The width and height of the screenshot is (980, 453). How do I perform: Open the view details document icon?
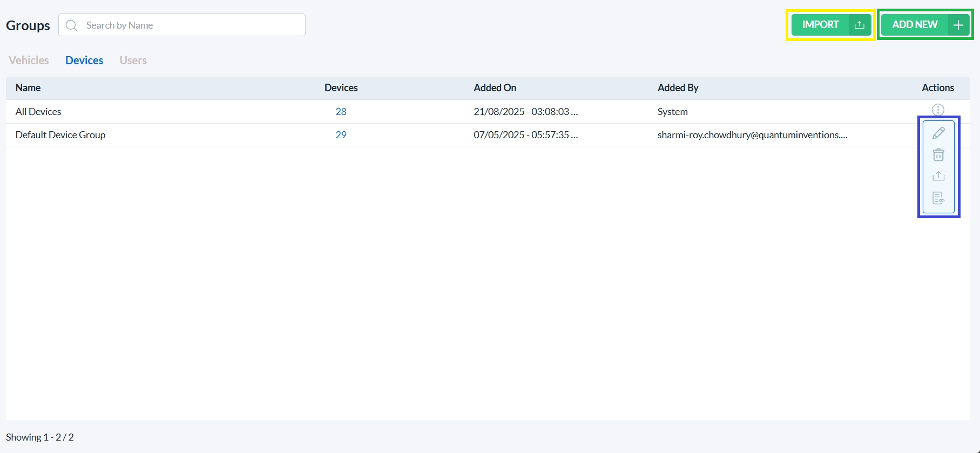click(938, 198)
